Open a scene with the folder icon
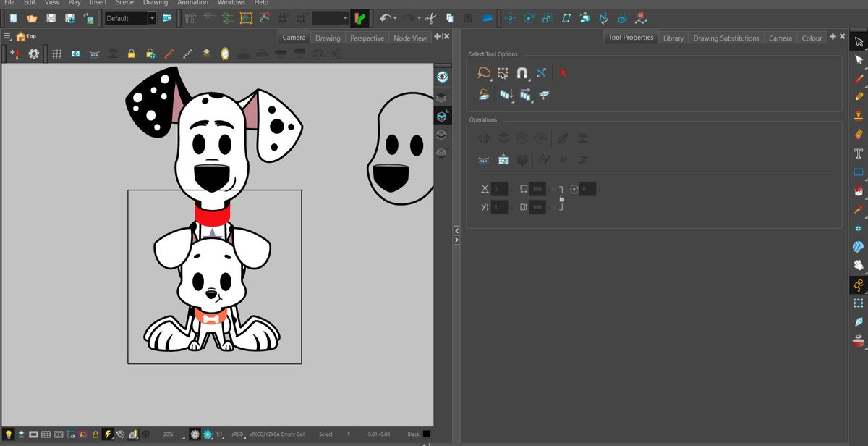The width and height of the screenshot is (868, 446). tap(32, 18)
